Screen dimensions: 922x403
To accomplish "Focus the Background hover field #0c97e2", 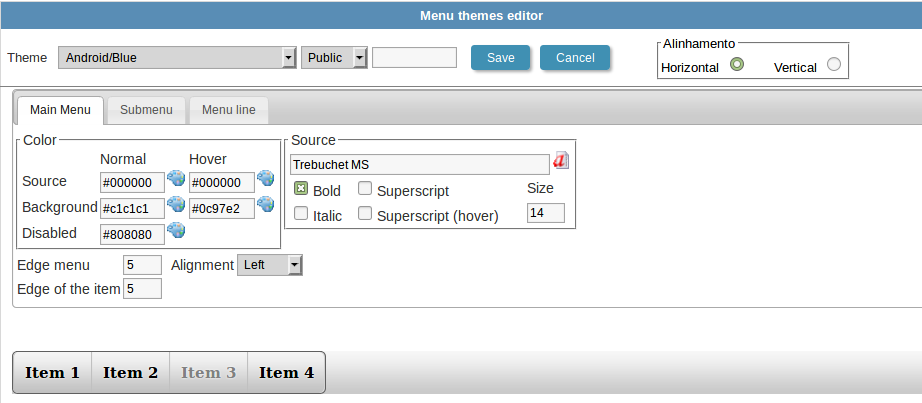I will click(x=222, y=209).
